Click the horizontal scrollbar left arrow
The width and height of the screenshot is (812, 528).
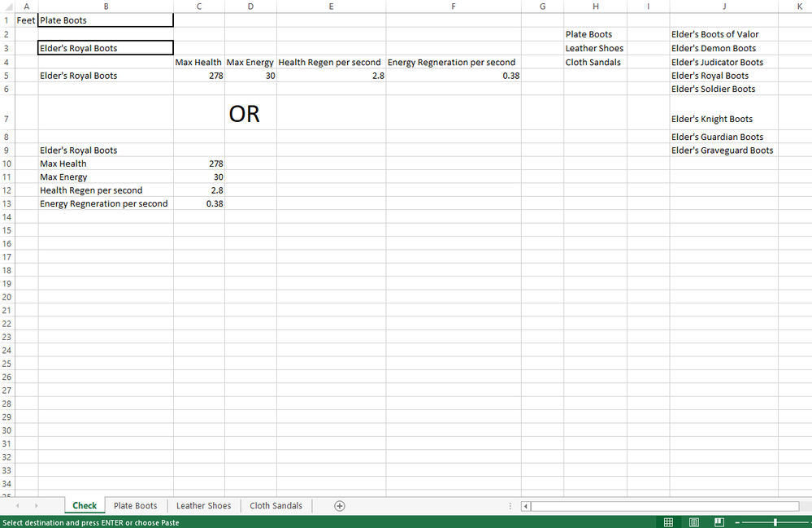[x=526, y=506]
